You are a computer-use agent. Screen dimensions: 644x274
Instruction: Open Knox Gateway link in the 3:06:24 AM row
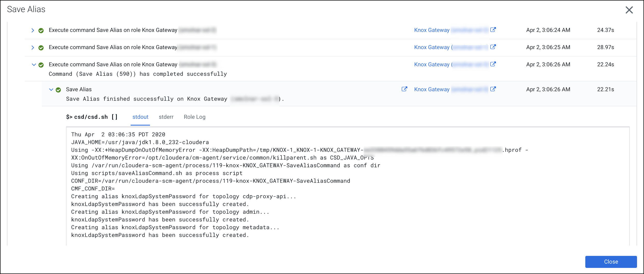[432, 30]
